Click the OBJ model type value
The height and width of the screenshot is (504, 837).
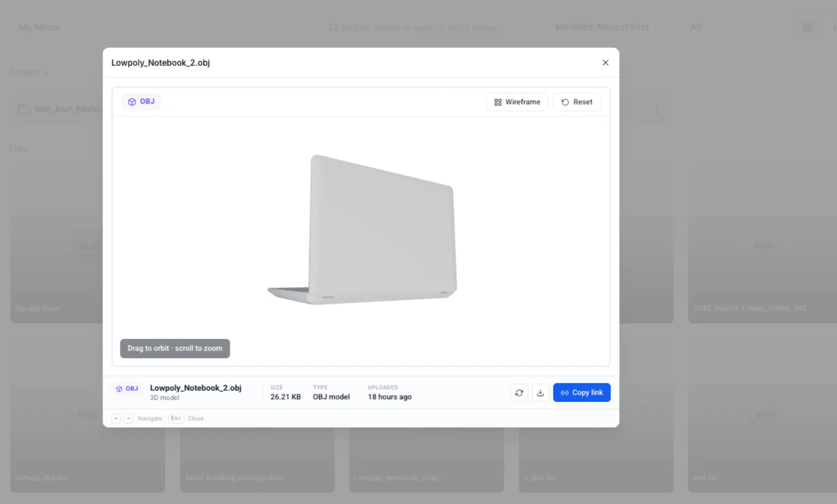(331, 396)
